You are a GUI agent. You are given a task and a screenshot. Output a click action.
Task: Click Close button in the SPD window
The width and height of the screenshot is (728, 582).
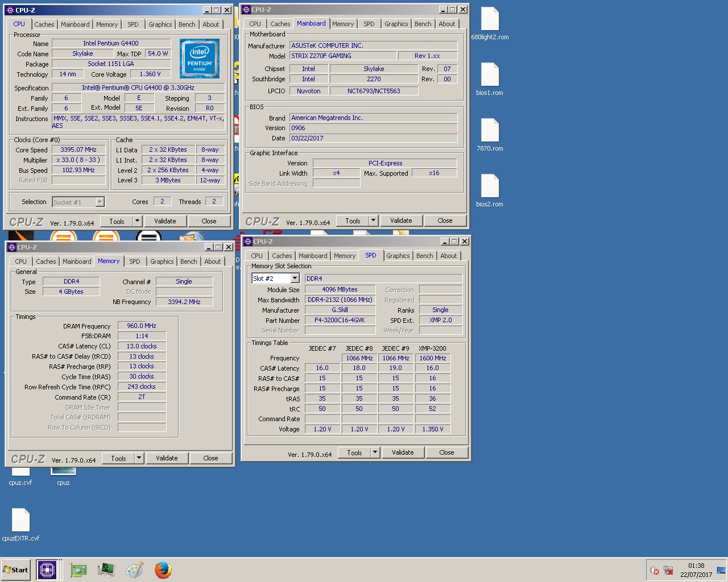[x=447, y=452]
